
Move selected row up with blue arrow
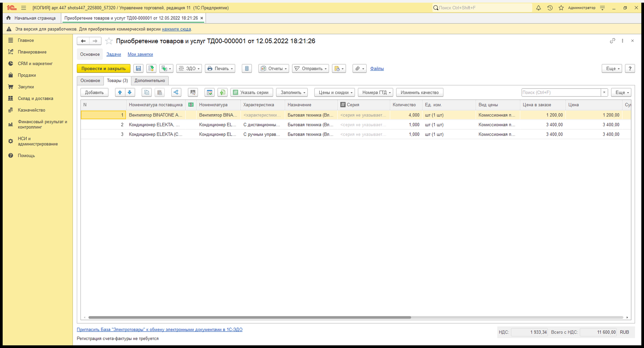[x=120, y=92]
